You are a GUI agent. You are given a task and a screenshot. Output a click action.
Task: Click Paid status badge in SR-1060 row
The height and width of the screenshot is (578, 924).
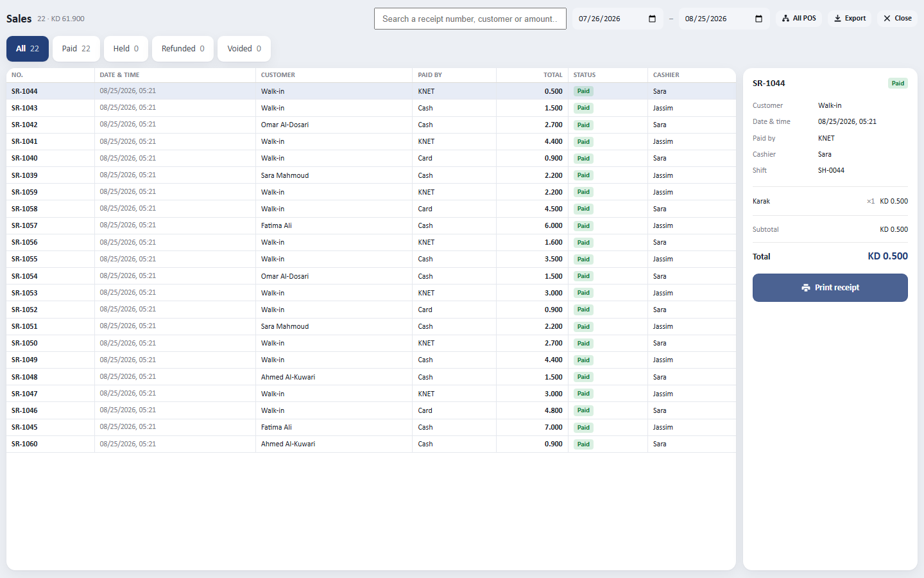(583, 444)
